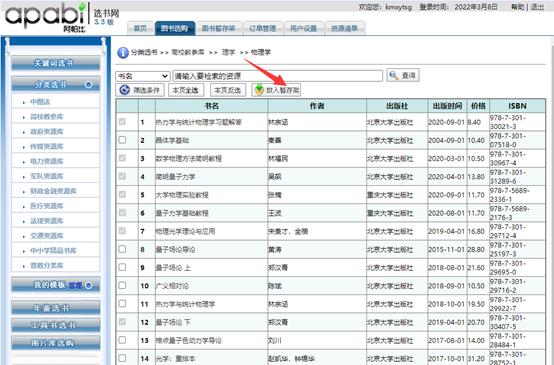Screen dimensions: 554x365
Task: Click the filter conditions refresh icon
Action: tap(124, 90)
